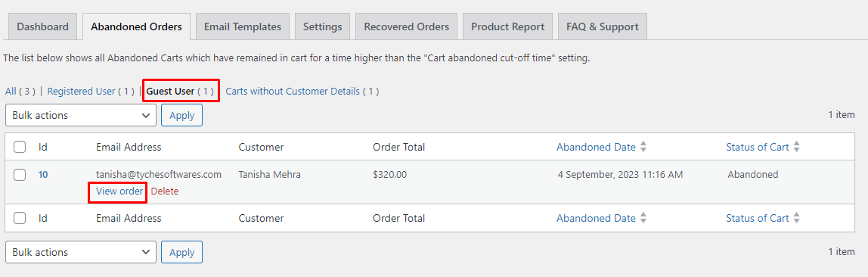Sort by Status of Cart header arrows
Viewport: 868px width, 277px height.
[796, 147]
